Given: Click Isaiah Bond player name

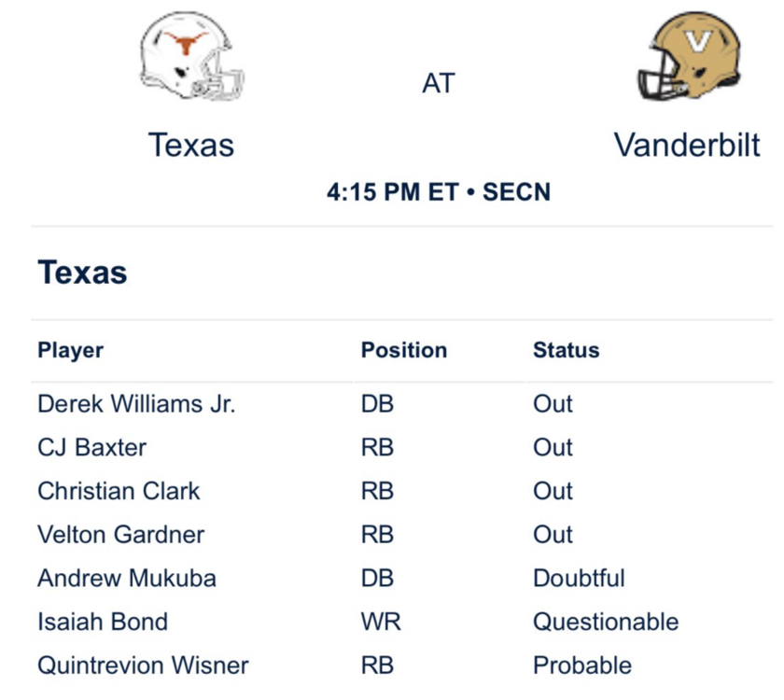Looking at the screenshot, I should tap(103, 622).
